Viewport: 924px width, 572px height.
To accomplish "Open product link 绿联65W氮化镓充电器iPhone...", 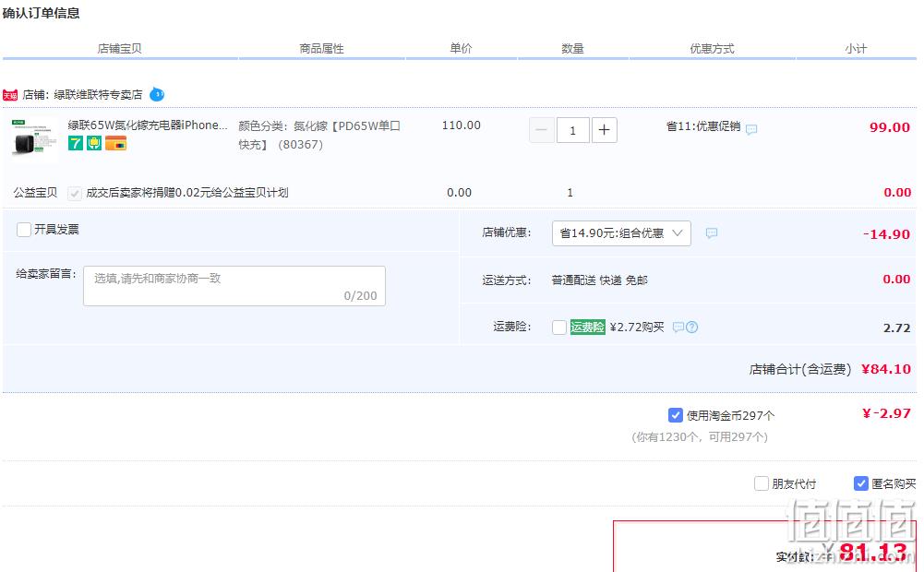I will (148, 125).
